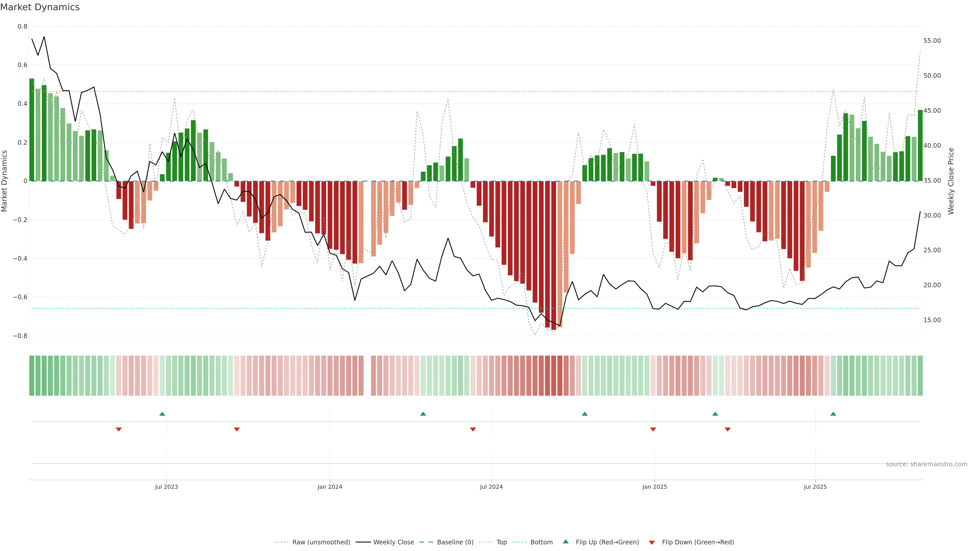The height and width of the screenshot is (551, 980).
Task: Click the Bottom legend label
Action: click(x=541, y=542)
